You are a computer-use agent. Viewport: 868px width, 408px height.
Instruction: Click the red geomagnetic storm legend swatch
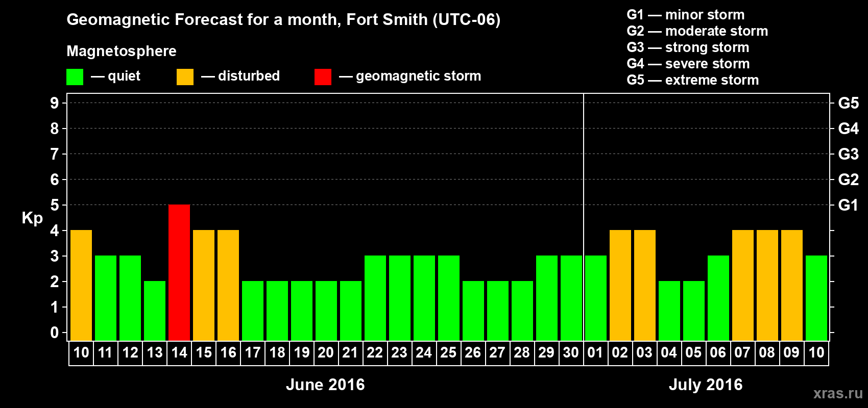tap(323, 77)
